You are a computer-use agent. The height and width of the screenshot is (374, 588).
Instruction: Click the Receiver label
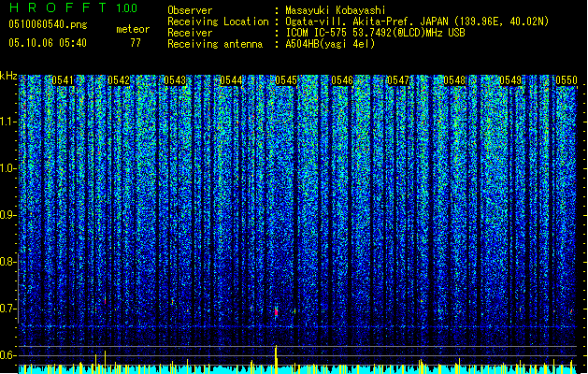point(190,33)
